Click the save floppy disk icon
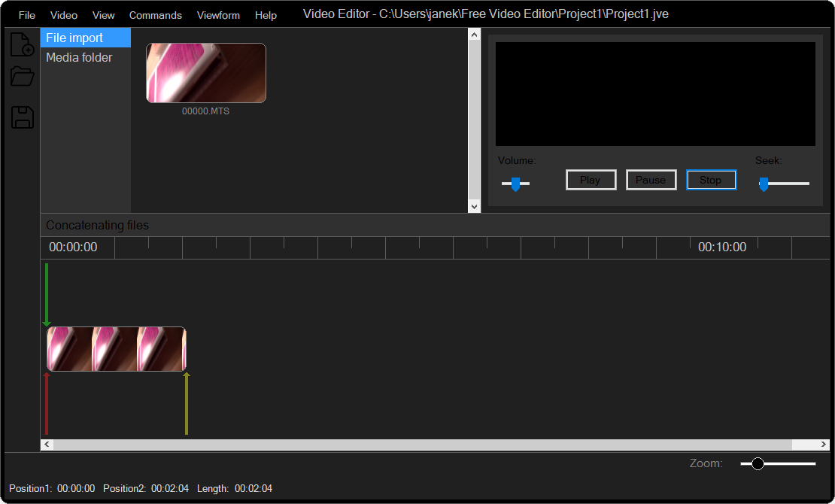The height and width of the screenshot is (504, 835). click(x=22, y=117)
